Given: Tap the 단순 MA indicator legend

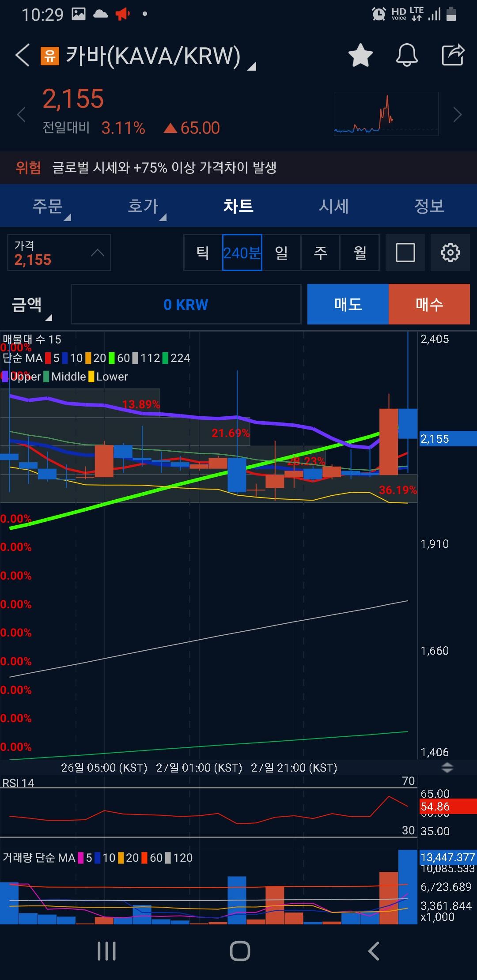Looking at the screenshot, I should coord(96,358).
